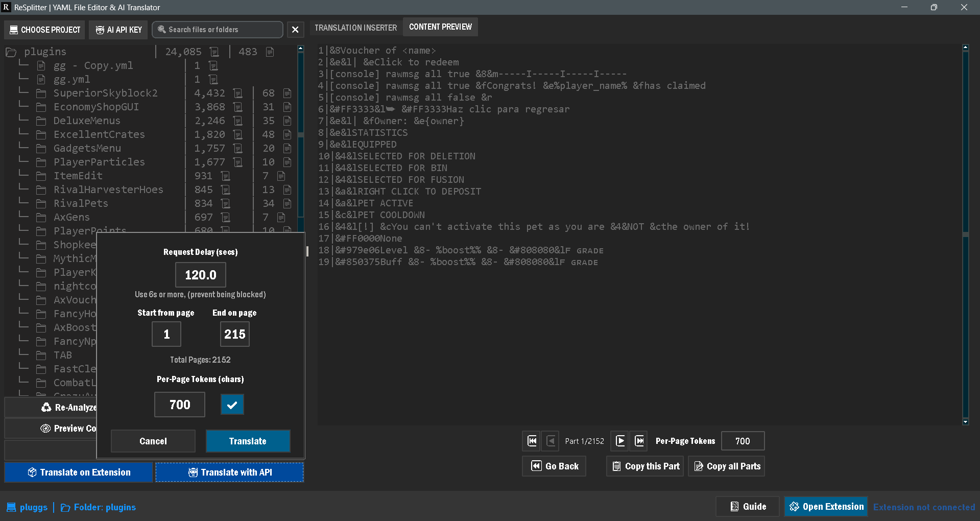Jump to first part

(532, 441)
